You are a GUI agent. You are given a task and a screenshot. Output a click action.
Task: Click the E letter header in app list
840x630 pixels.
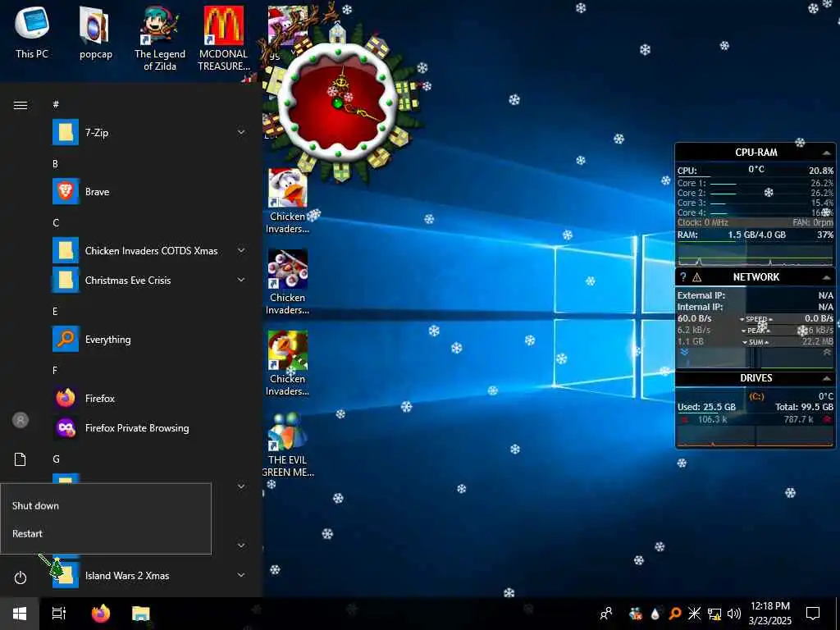pyautogui.click(x=55, y=311)
